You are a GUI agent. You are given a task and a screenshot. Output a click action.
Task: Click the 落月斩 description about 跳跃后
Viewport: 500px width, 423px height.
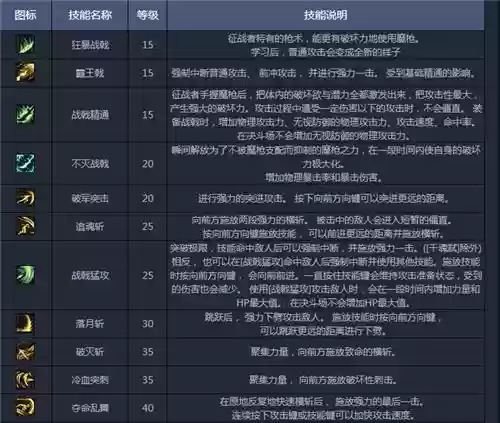coord(323,324)
